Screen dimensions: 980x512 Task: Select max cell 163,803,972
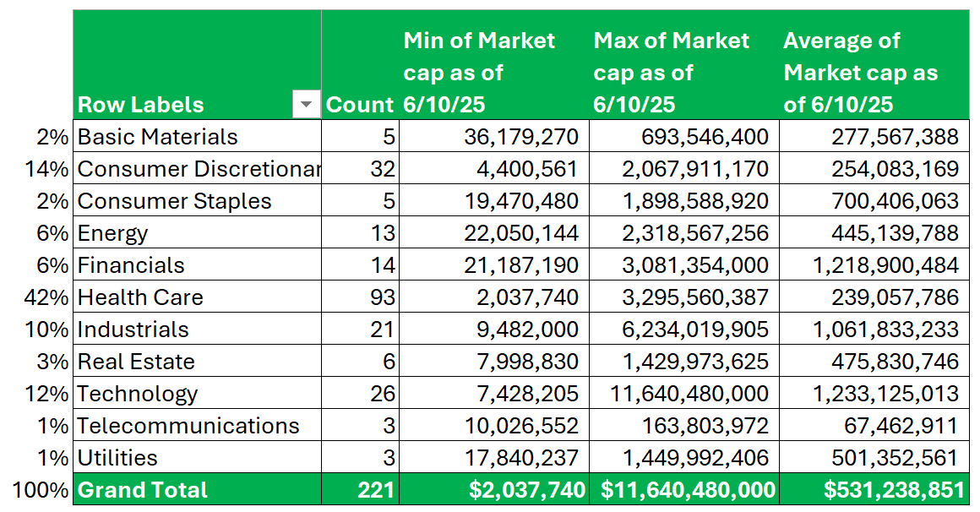[x=683, y=424]
